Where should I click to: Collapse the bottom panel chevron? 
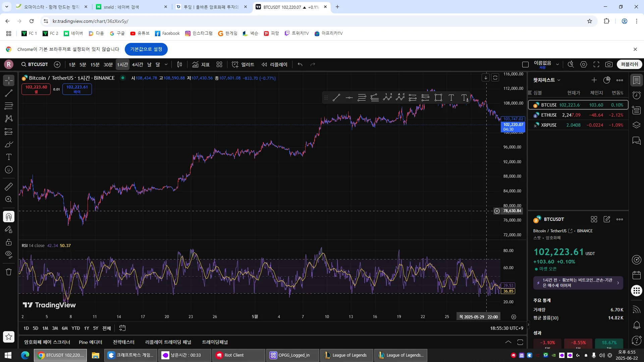tap(508, 342)
